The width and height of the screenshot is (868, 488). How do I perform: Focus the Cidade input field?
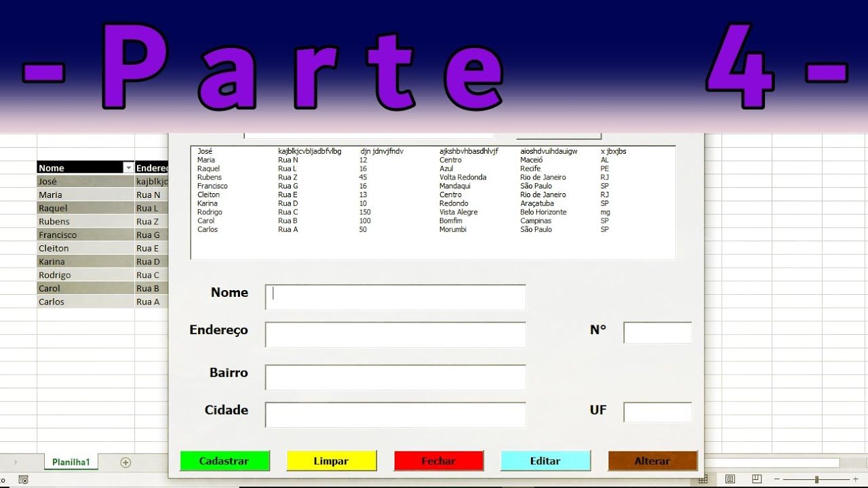tap(395, 415)
